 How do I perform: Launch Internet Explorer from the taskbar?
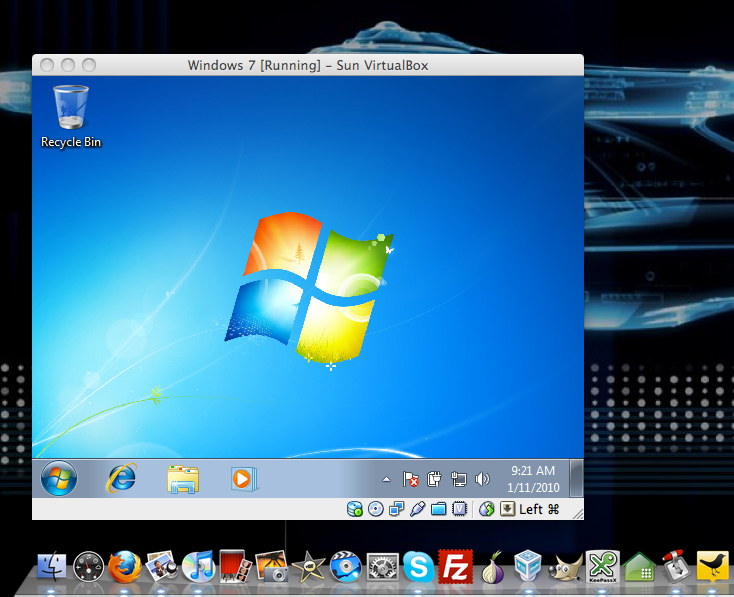pyautogui.click(x=122, y=478)
